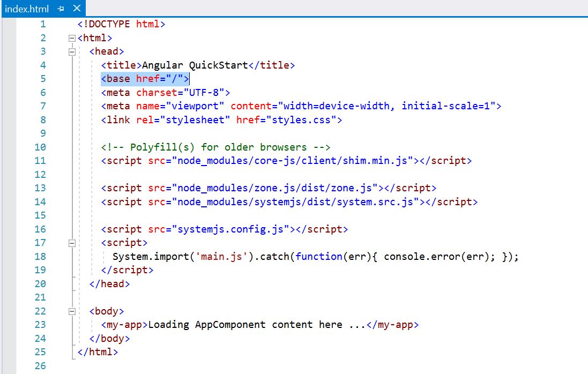Screen dimensions: 588x374
Task: Collapse the body element fold marker
Action: click(x=72, y=311)
